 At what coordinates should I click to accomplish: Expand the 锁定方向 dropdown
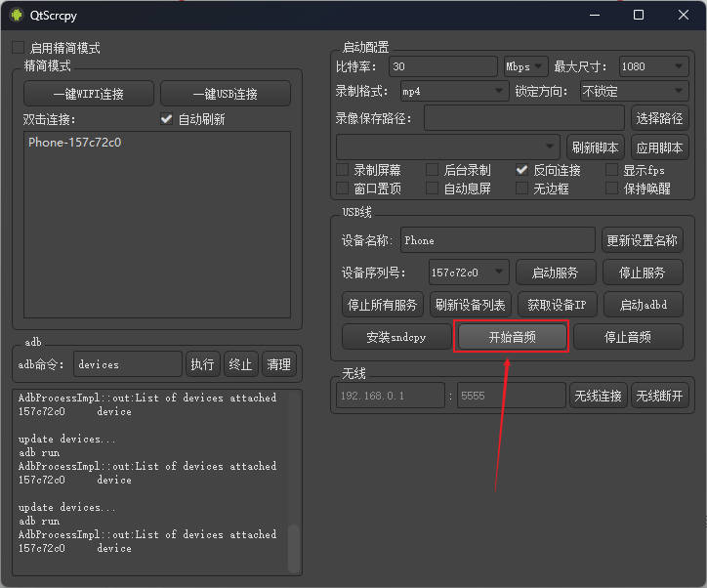(634, 92)
